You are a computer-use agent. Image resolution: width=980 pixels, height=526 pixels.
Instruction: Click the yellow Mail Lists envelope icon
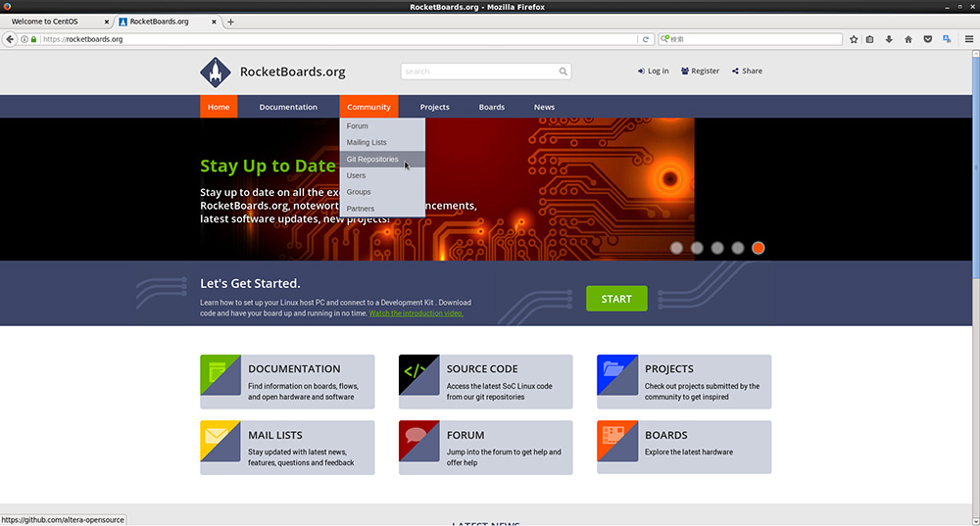(220, 441)
